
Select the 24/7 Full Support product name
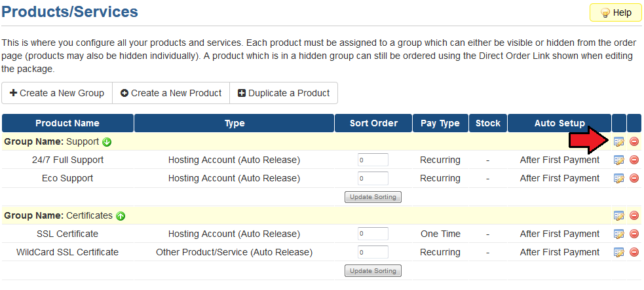tap(67, 160)
